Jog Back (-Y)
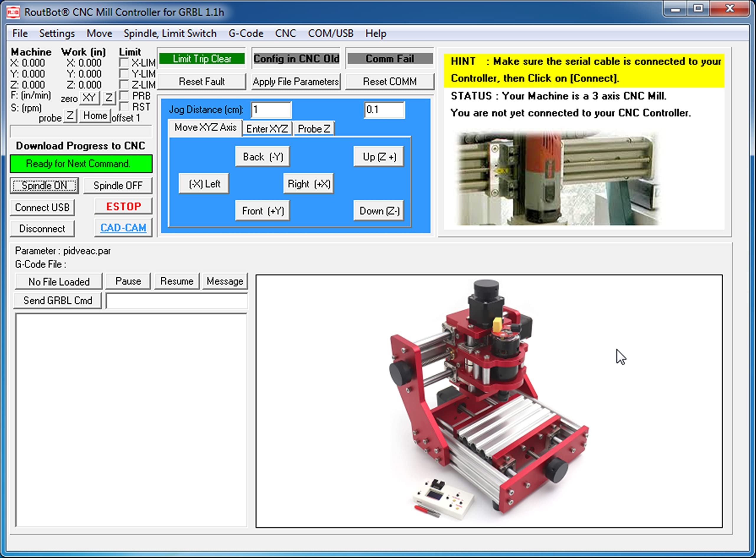This screenshot has width=756, height=558. 263,156
